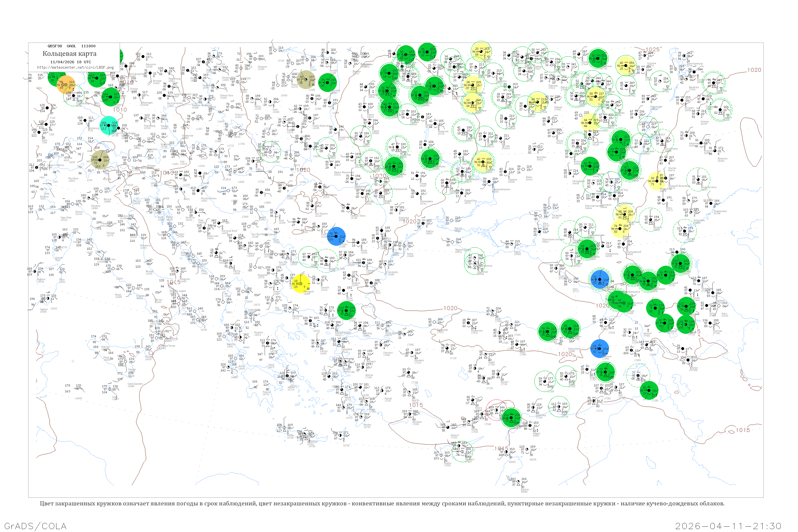Viewport: 798px width, 532px height.
Task: Click the blue station circle left of center
Action: click(336, 236)
